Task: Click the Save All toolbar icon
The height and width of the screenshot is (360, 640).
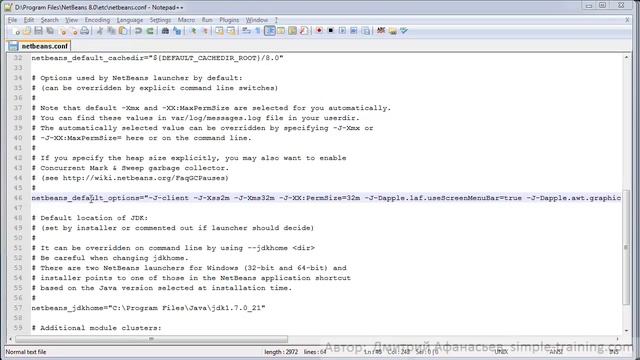Action: click(50, 31)
